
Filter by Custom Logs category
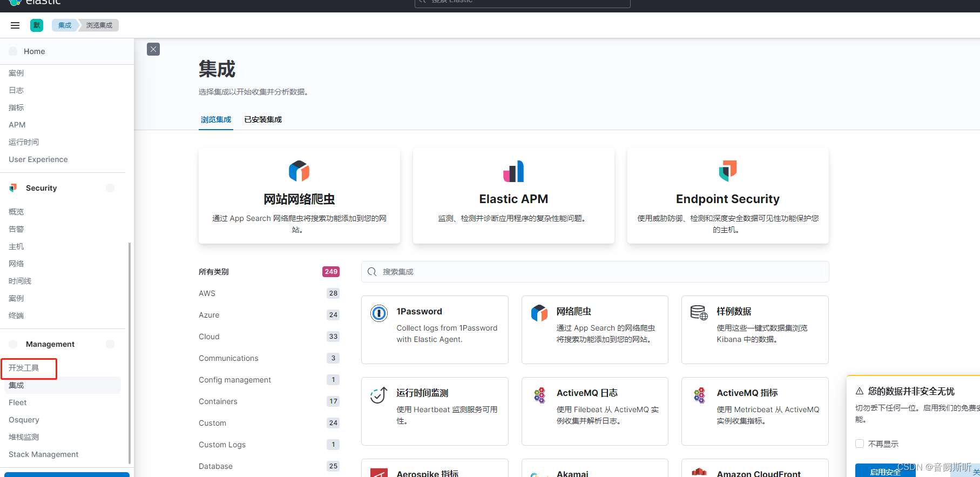click(269, 445)
